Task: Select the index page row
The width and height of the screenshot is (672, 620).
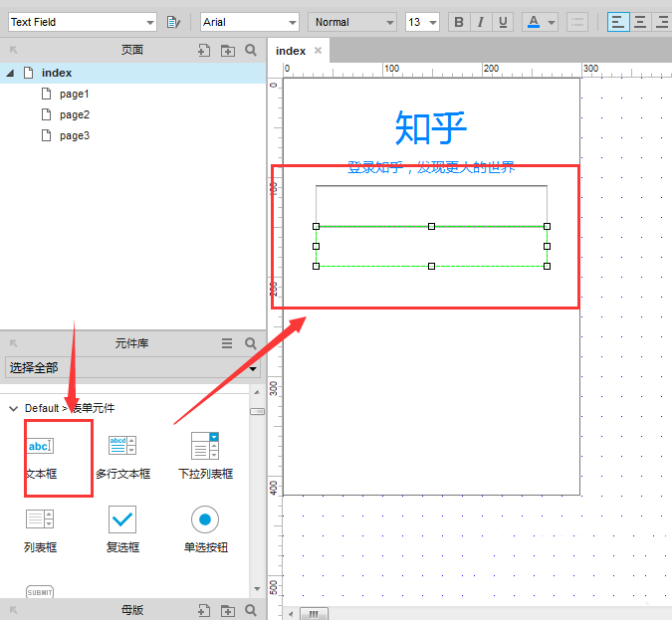Action: (132, 73)
